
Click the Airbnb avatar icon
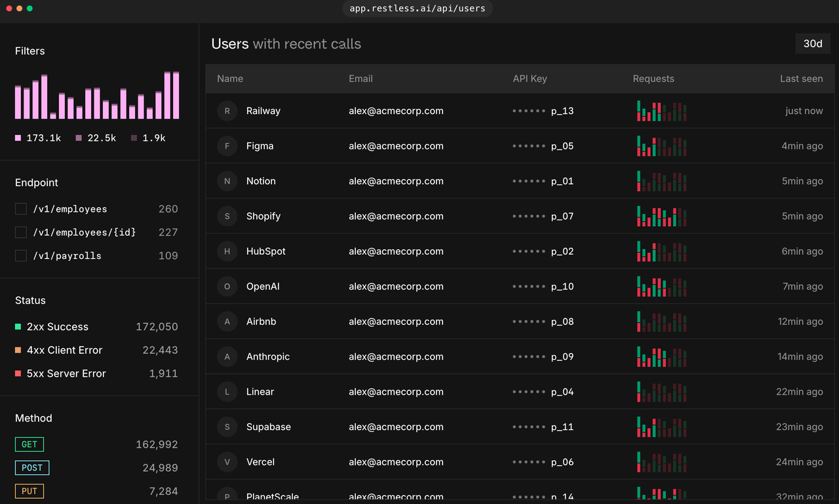(227, 321)
